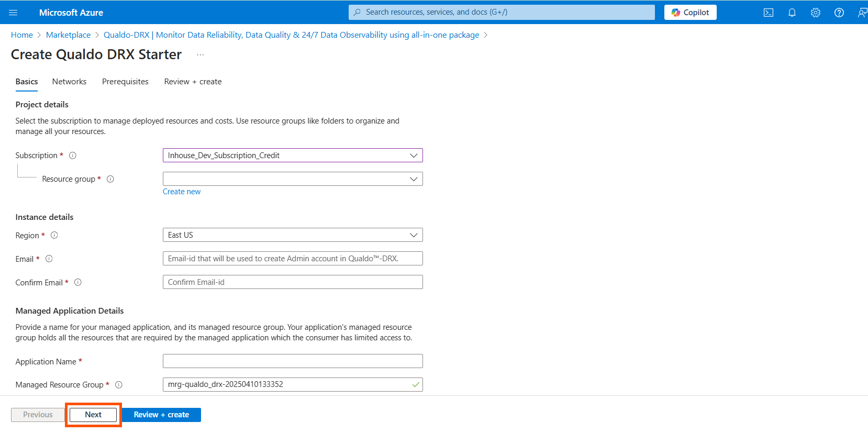Open the Qualdo-DRX breadcrumb link
The image size is (868, 433).
coord(291,35)
